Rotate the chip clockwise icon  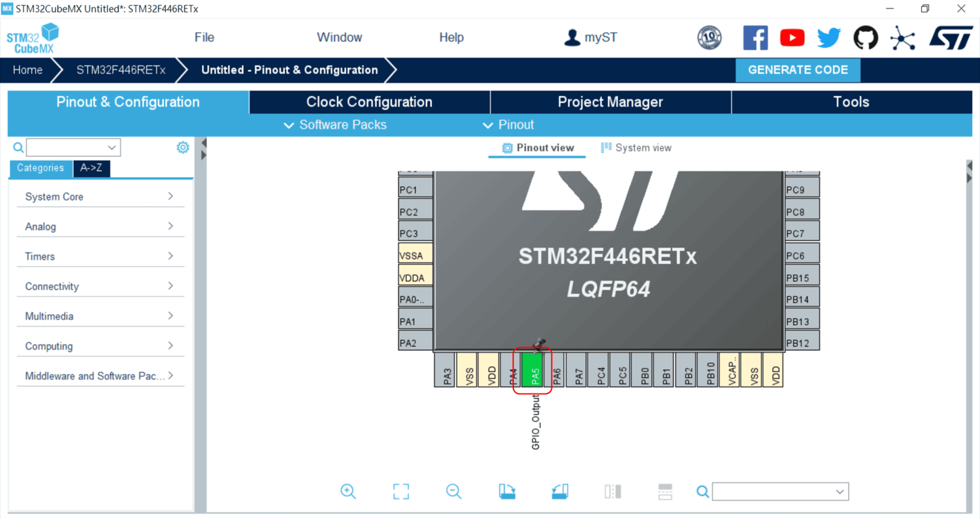click(x=507, y=492)
